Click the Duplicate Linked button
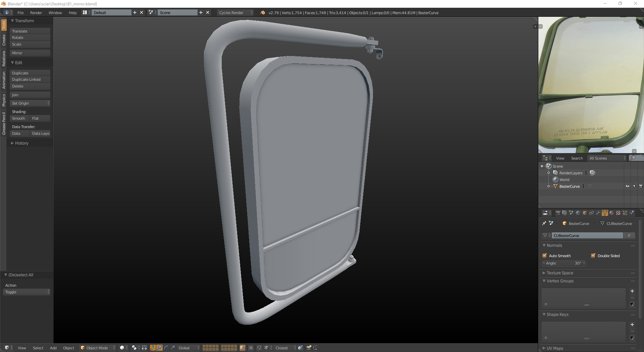The height and width of the screenshot is (352, 644). pos(30,79)
